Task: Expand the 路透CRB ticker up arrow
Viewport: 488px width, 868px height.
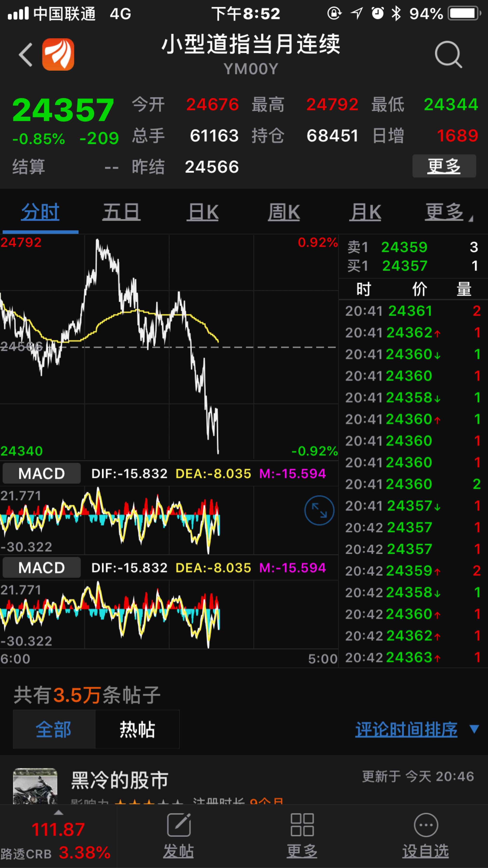Action: 59,813
